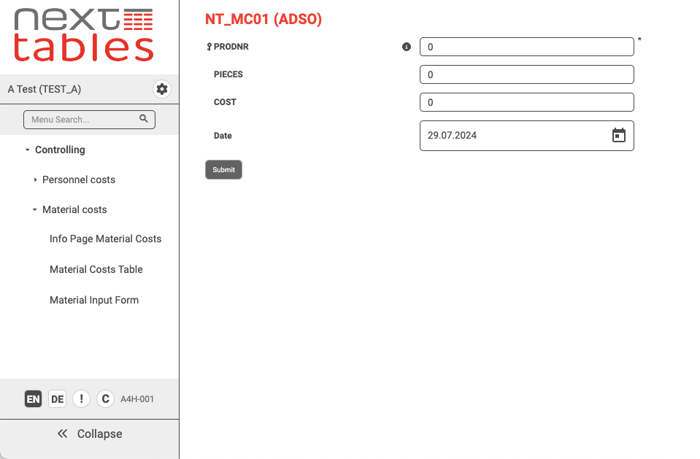Click the C circle button
The height and width of the screenshot is (459, 700).
coord(105,399)
